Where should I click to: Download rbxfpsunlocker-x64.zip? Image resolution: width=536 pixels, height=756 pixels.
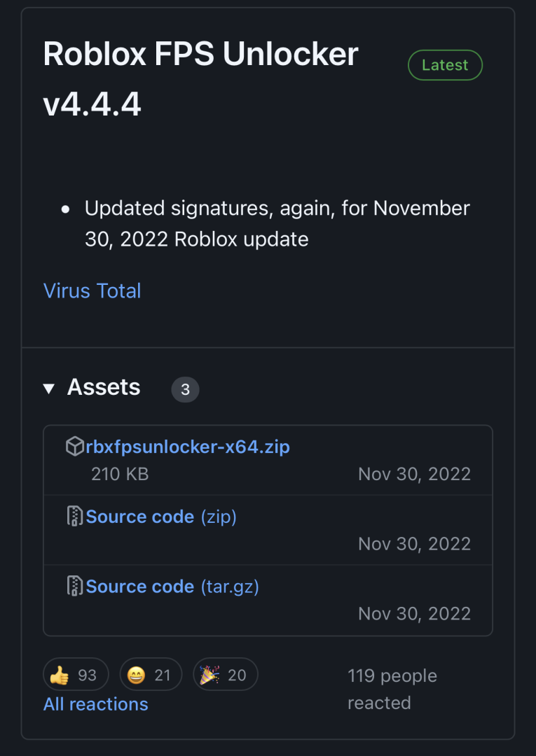pyautogui.click(x=188, y=447)
